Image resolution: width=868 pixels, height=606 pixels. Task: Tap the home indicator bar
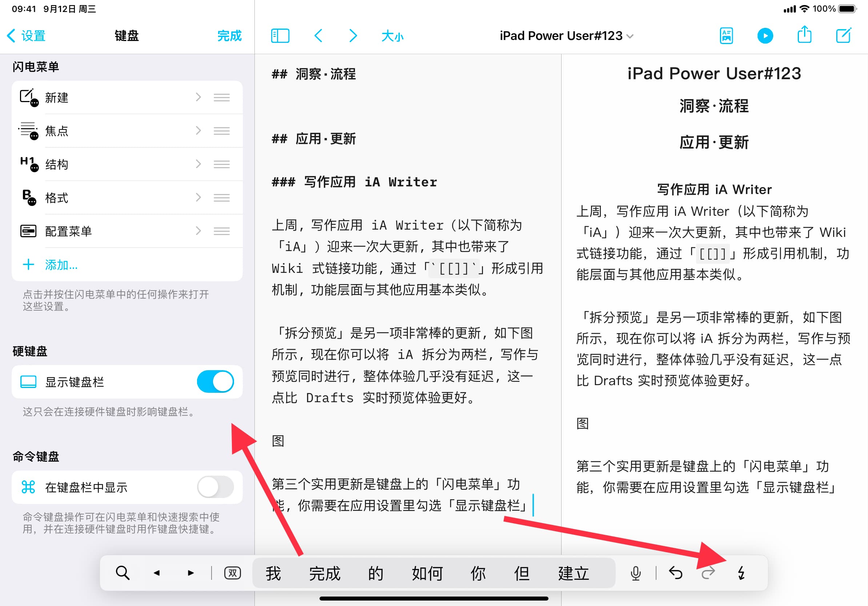434,598
